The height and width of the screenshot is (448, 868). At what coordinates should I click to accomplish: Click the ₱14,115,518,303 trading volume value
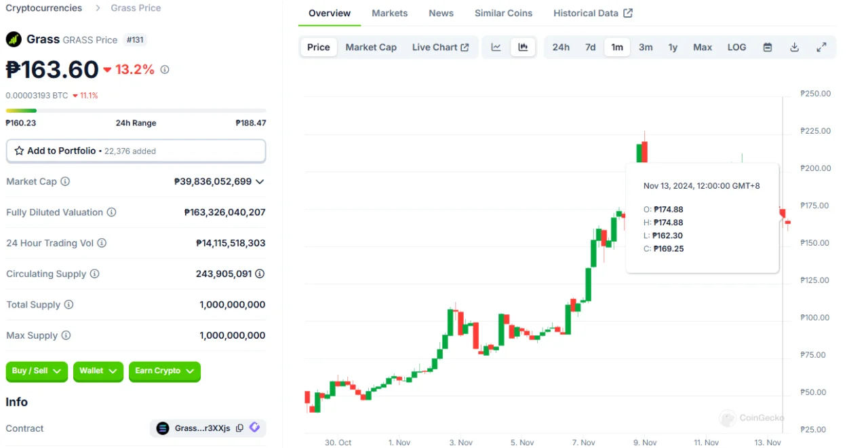(231, 243)
